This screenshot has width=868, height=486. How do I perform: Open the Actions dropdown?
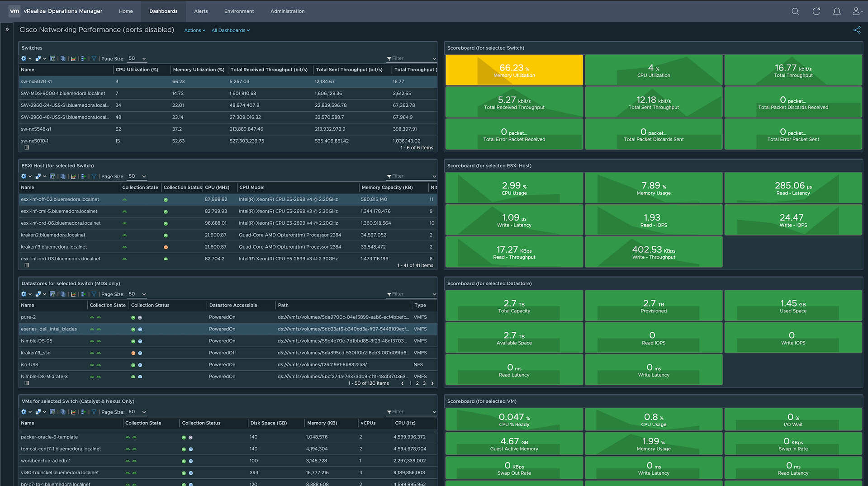(194, 30)
